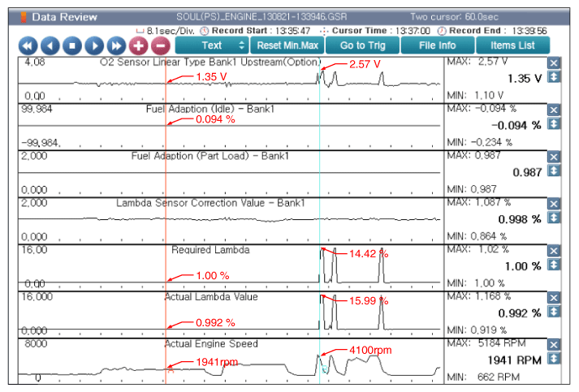Remove the Required Lambda graph row
The height and width of the screenshot is (392, 579).
[x=555, y=251]
